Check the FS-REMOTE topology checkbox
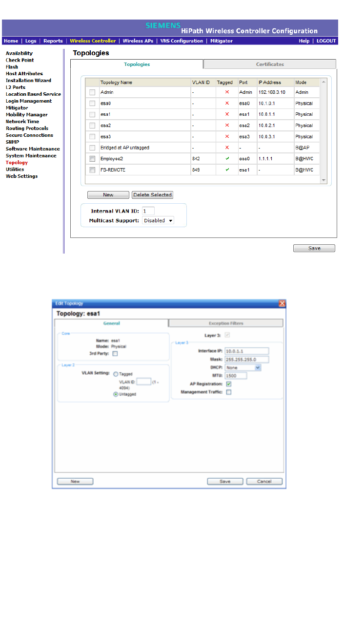Image resolution: width=364 pixels, height=642 pixels. 92,170
